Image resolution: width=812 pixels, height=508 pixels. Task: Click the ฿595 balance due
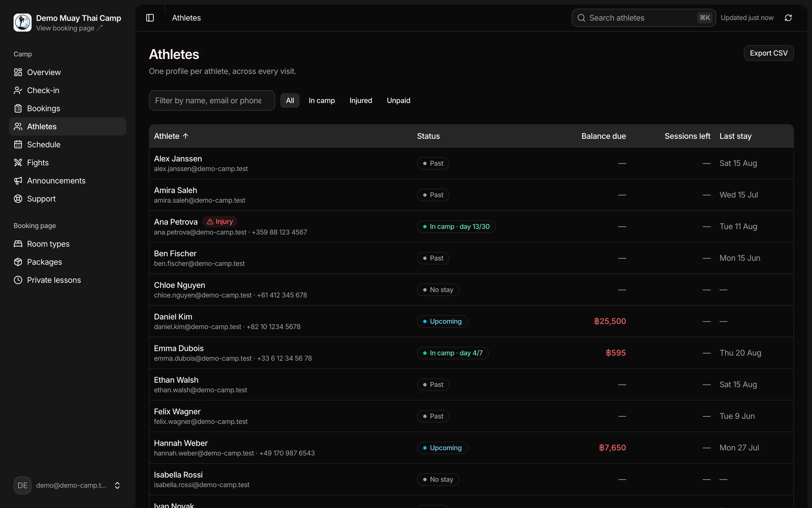(x=616, y=353)
